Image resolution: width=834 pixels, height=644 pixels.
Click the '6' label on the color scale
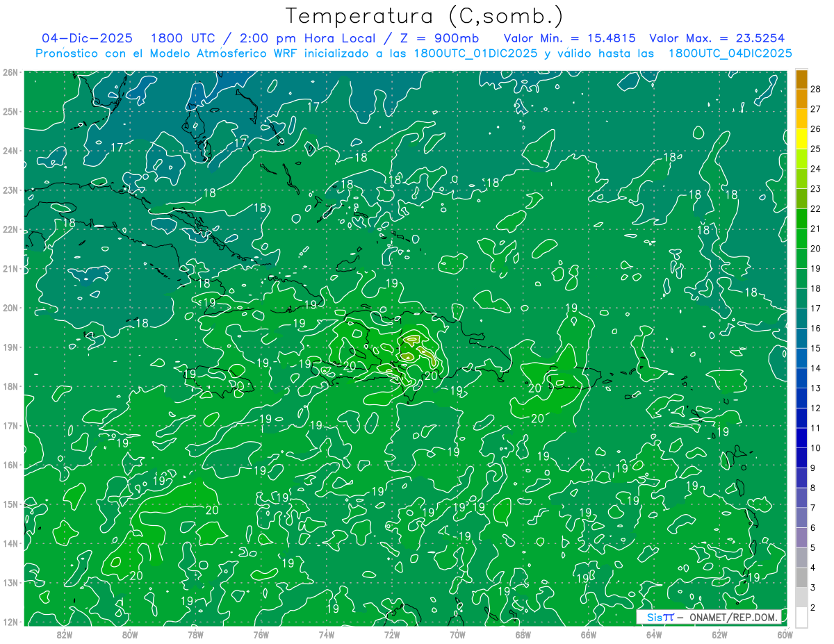(814, 528)
